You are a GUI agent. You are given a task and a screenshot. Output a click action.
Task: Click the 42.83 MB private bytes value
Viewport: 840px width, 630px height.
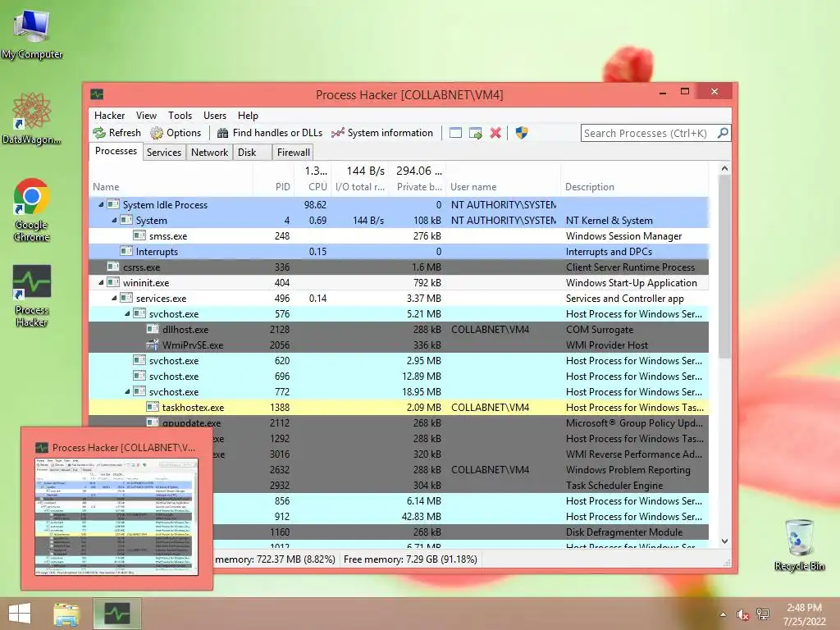point(421,517)
